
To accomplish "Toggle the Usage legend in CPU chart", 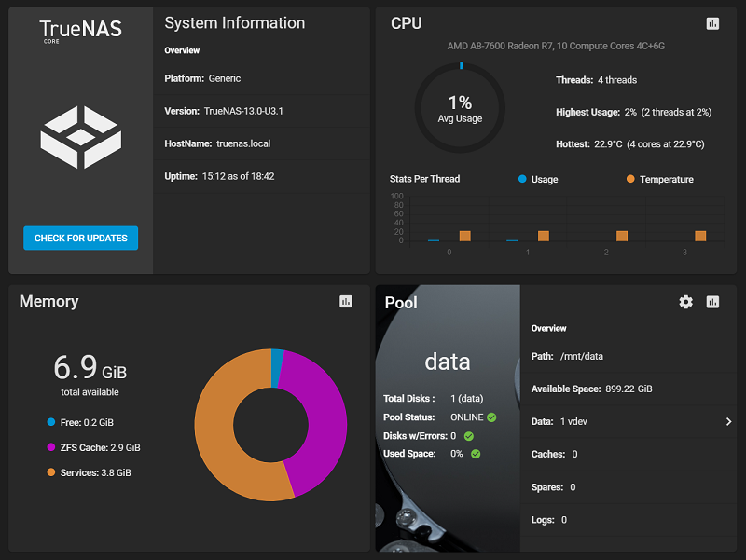I will (537, 179).
